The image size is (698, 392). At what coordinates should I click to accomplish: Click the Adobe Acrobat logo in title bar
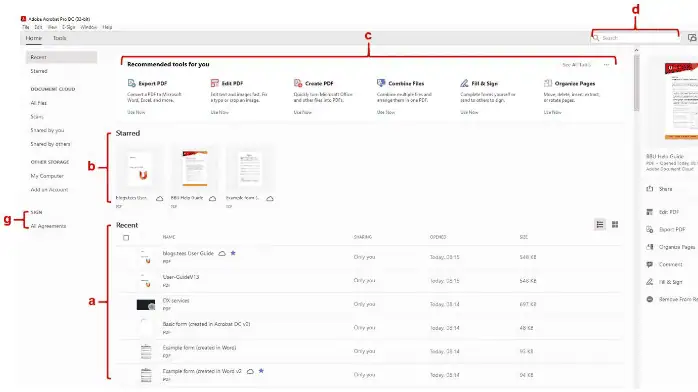(23, 19)
